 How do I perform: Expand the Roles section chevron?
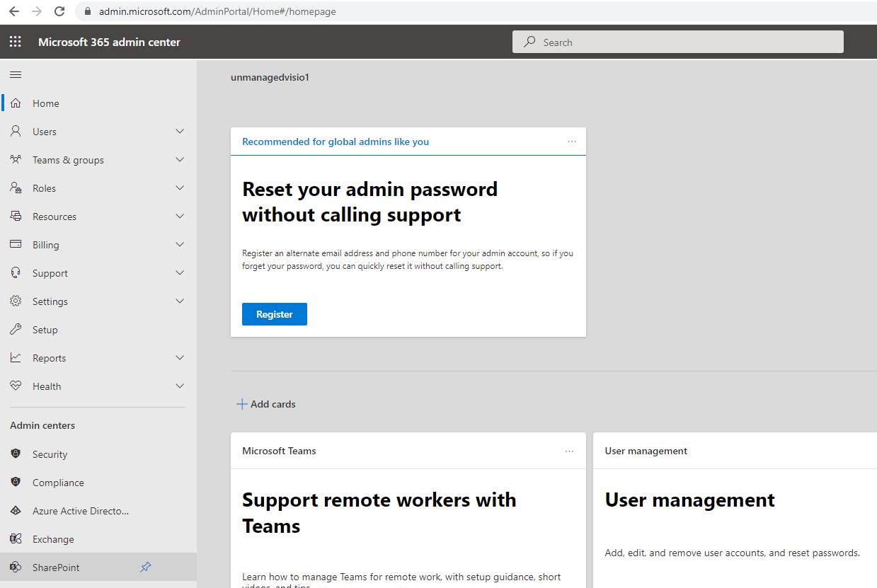pos(180,188)
